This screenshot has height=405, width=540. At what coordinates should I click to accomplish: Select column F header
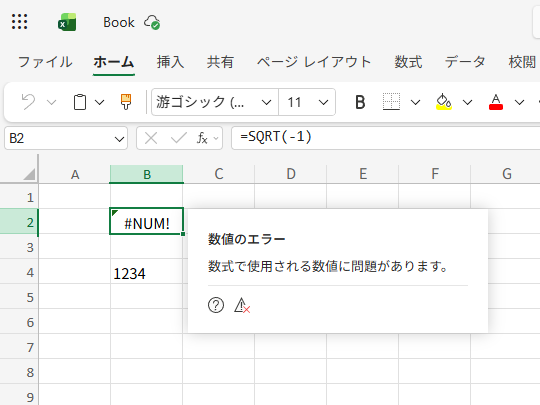point(435,174)
